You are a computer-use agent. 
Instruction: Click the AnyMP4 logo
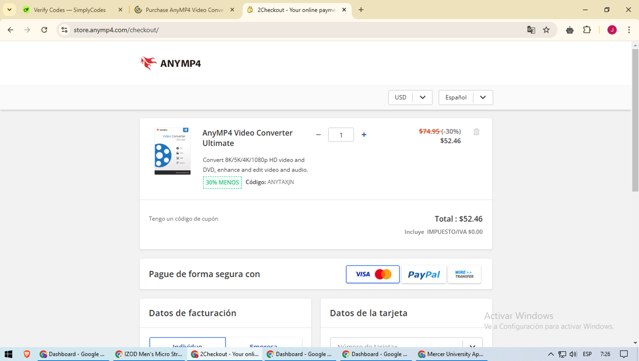tap(171, 63)
